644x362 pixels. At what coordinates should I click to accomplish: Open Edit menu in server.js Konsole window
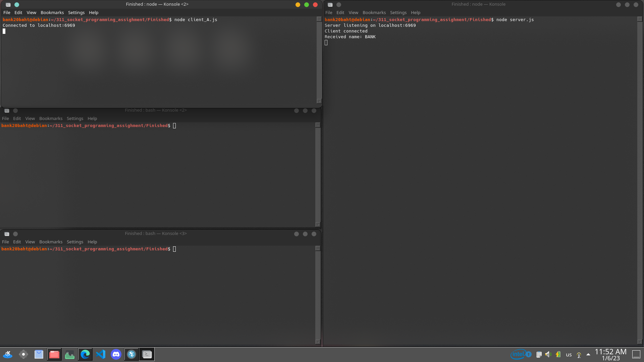click(340, 12)
